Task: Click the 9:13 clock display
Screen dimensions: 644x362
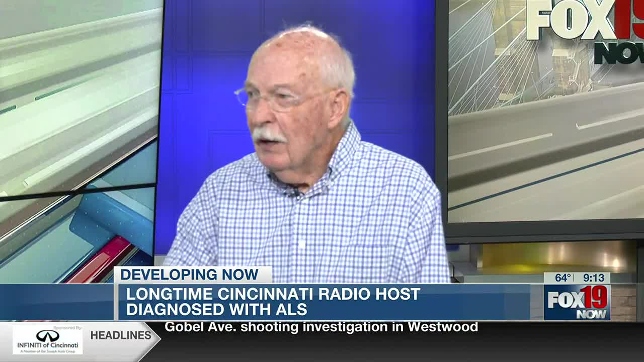Action: tap(594, 278)
